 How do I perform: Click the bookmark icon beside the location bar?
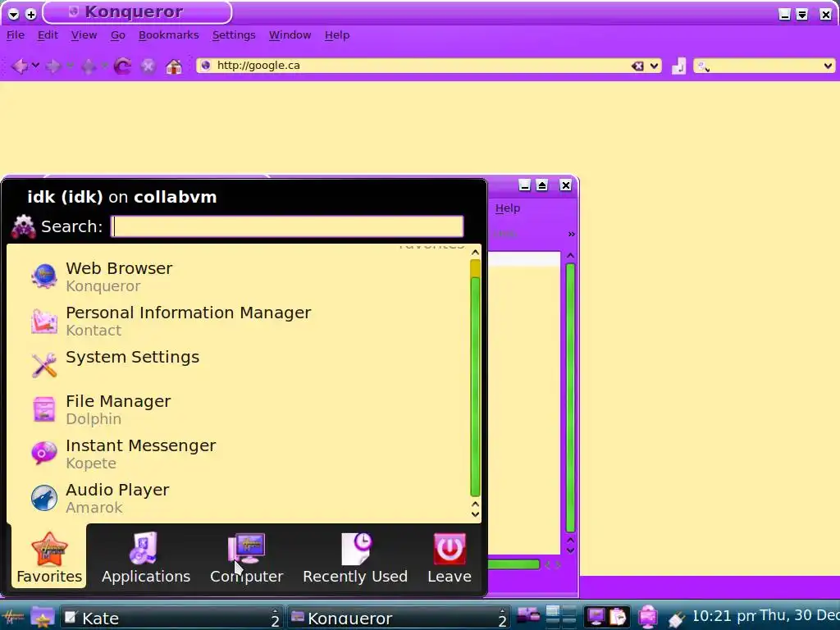click(x=678, y=66)
